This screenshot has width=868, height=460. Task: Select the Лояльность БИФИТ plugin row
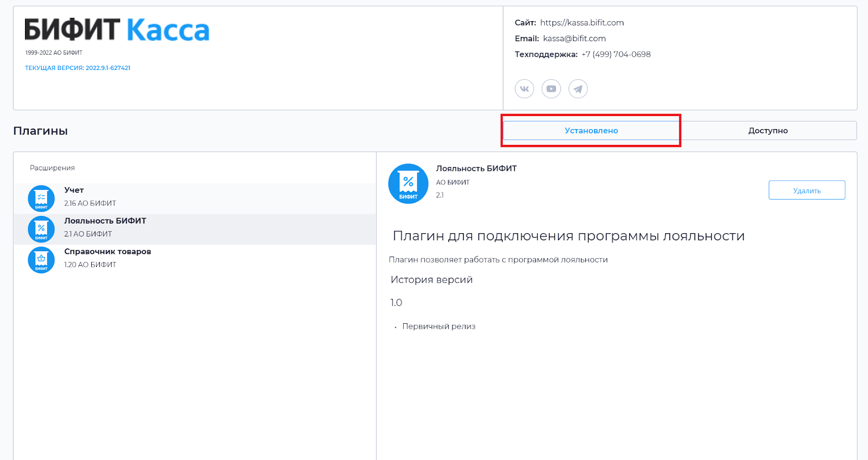click(195, 229)
